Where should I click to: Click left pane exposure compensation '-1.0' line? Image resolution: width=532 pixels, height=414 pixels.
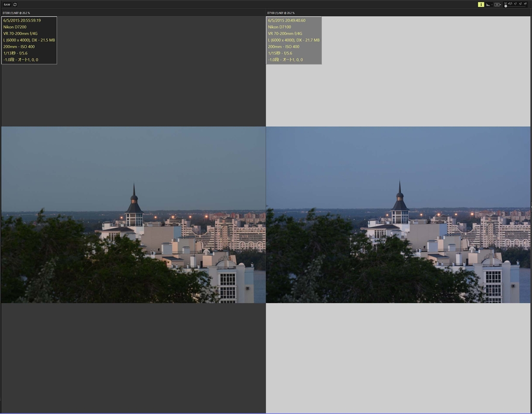21,59
